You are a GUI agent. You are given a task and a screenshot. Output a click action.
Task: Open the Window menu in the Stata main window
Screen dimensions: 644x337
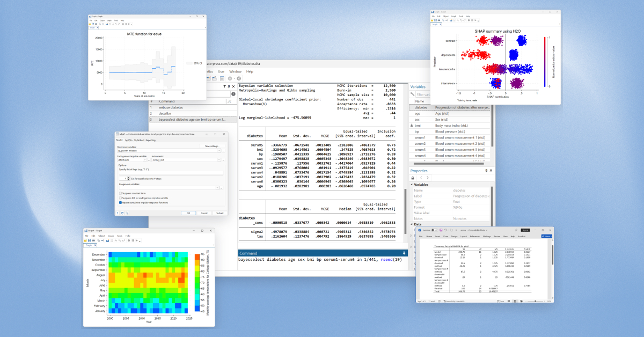pyautogui.click(x=235, y=71)
